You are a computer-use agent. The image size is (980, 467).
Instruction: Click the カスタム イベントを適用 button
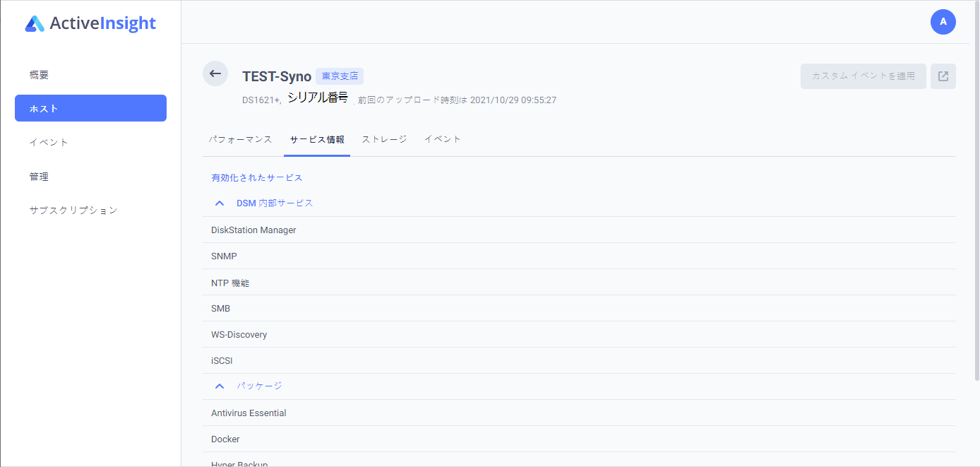tap(864, 76)
